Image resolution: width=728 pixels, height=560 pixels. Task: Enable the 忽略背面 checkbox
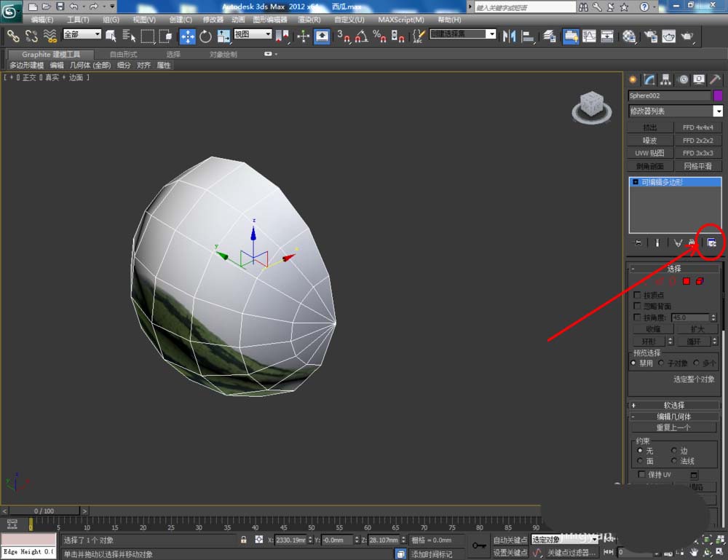tap(638, 307)
